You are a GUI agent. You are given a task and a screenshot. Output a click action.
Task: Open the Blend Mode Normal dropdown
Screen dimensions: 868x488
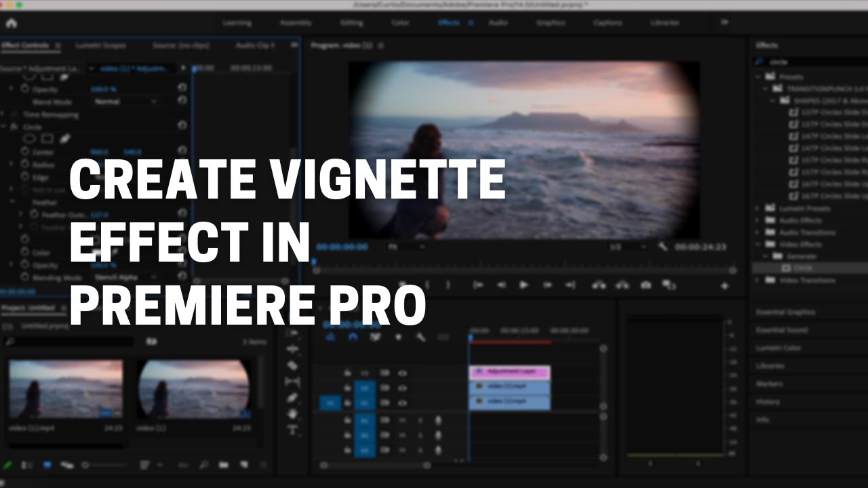tap(125, 102)
